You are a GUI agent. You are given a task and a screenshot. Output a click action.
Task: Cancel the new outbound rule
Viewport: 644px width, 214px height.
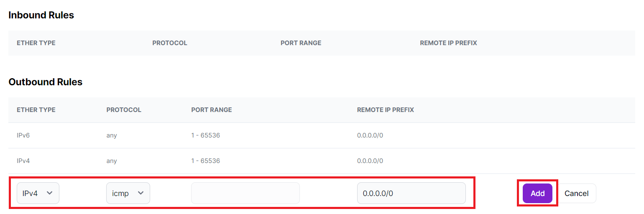pyautogui.click(x=576, y=194)
